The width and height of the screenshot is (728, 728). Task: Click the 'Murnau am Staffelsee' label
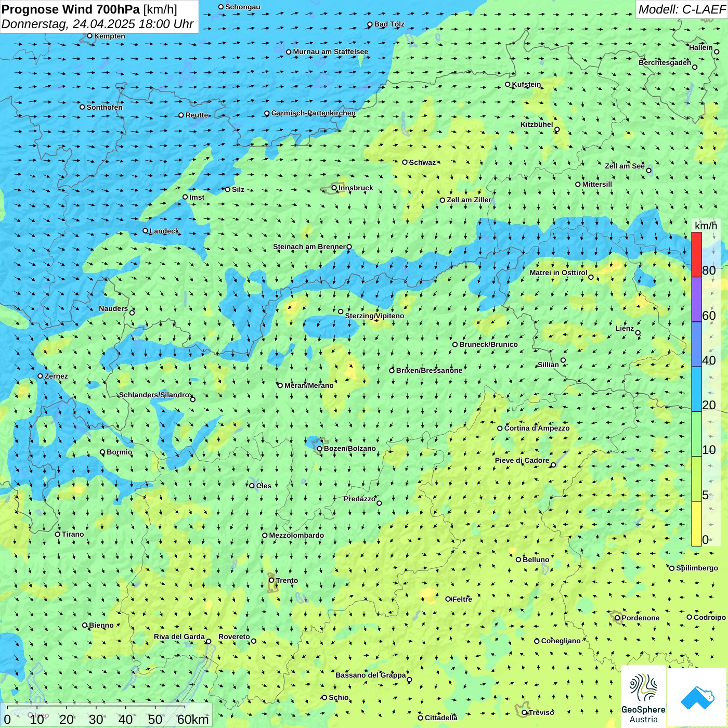[x=331, y=51]
